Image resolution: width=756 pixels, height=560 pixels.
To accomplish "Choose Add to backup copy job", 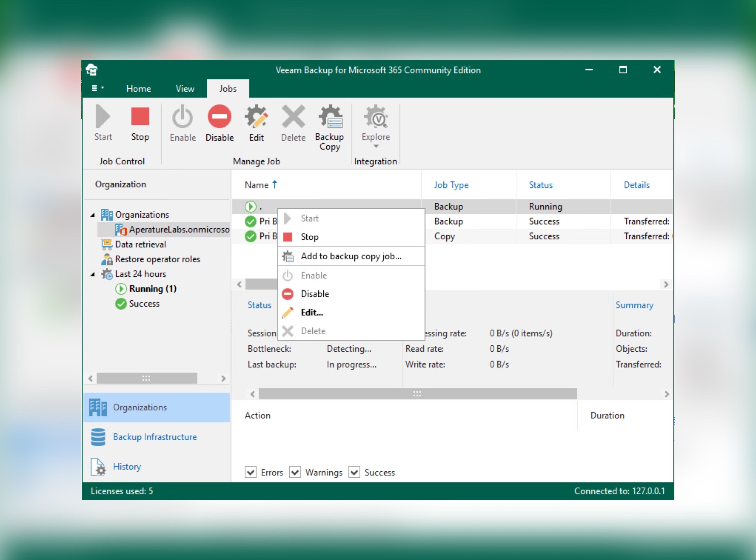I will pos(351,256).
